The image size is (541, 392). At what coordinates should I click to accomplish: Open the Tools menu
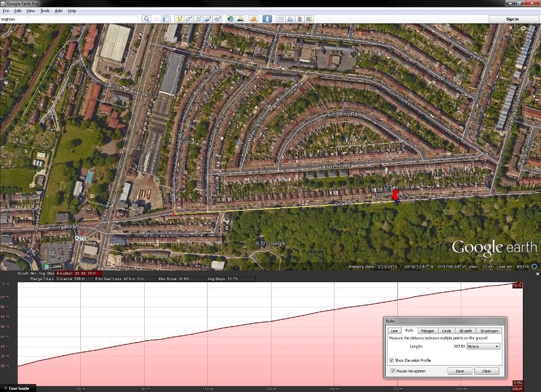[45, 11]
